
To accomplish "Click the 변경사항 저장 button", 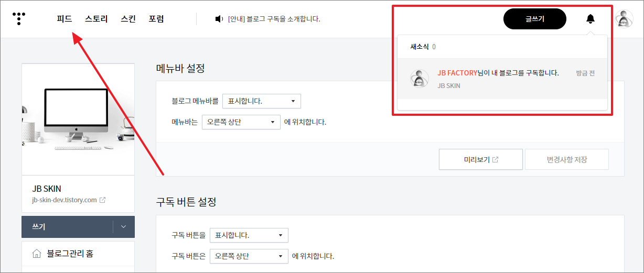I will pyautogui.click(x=567, y=159).
